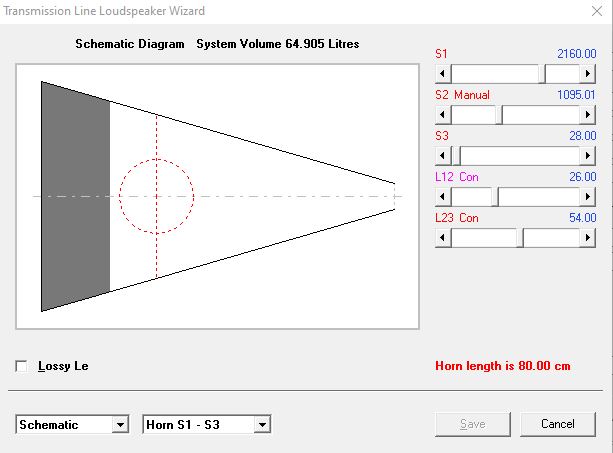Image resolution: width=613 pixels, height=453 pixels.
Task: Increase L12 Con with right arrow
Action: click(588, 197)
